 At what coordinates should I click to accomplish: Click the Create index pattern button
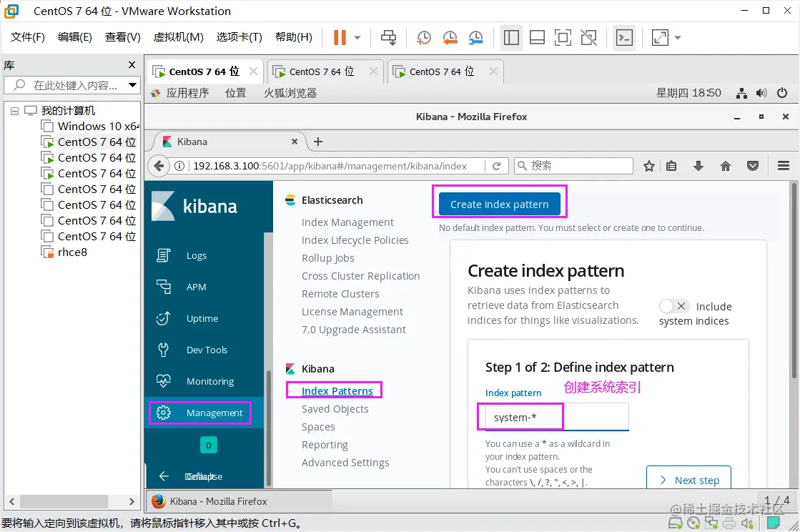click(500, 204)
